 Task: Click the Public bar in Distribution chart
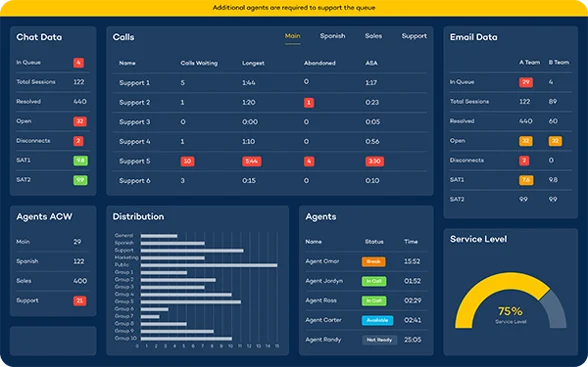209,265
